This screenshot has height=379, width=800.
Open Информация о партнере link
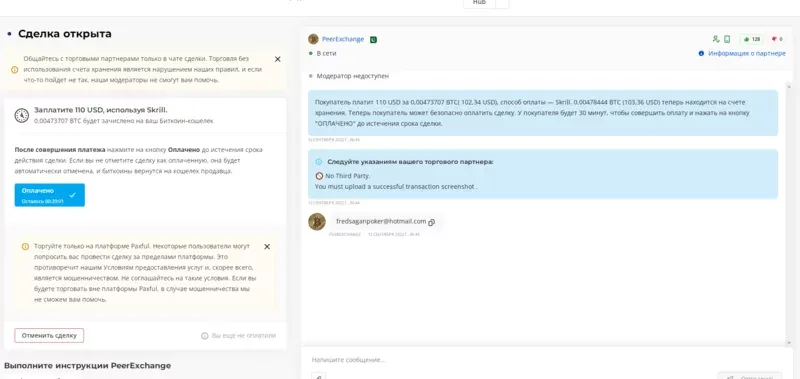[747, 54]
